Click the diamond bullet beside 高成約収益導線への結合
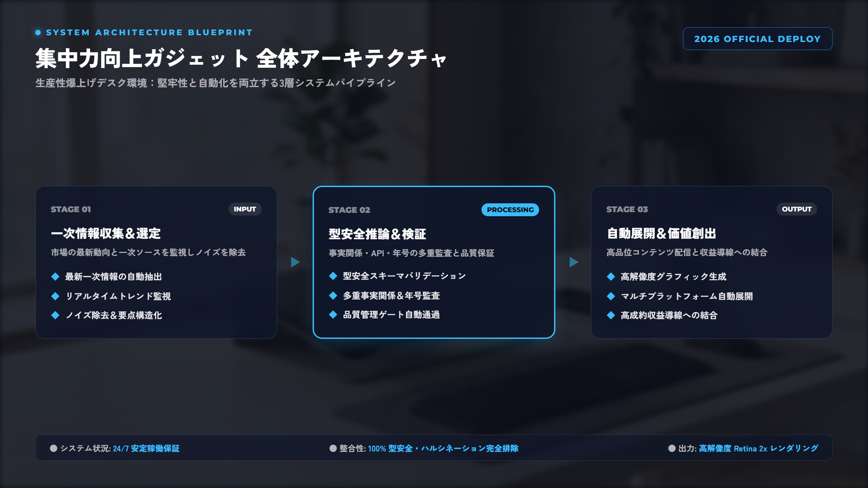The width and height of the screenshot is (868, 488). point(611,315)
